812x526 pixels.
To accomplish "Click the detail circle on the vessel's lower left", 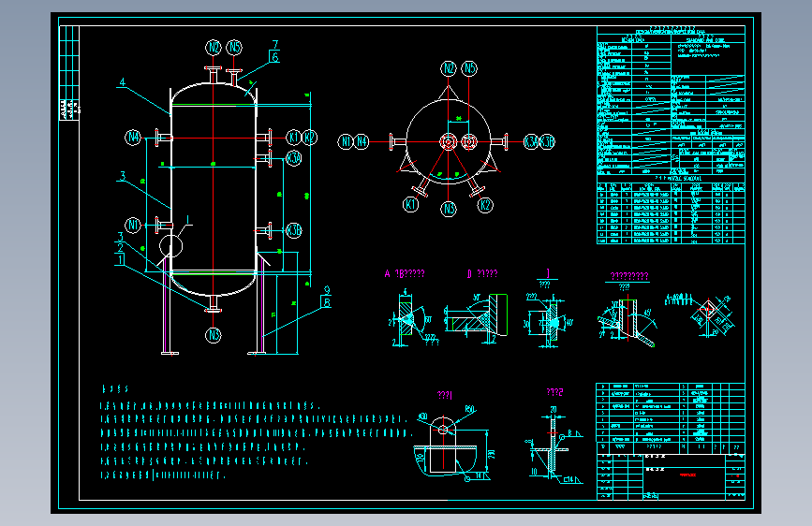I will [170, 246].
